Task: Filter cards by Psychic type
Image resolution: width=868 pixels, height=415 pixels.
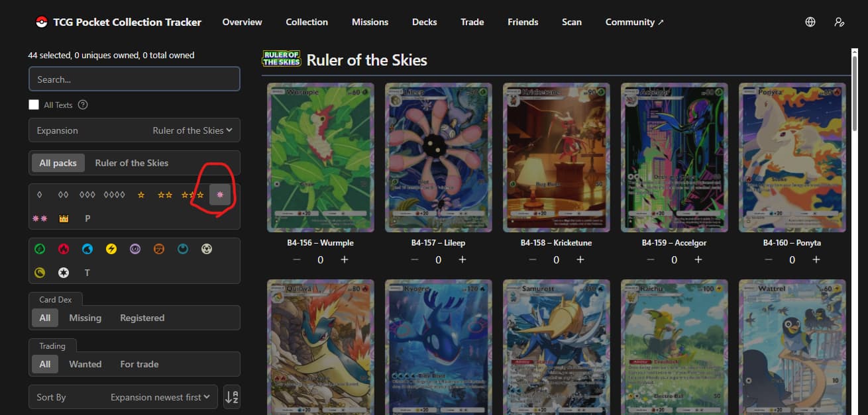Action: click(x=135, y=249)
